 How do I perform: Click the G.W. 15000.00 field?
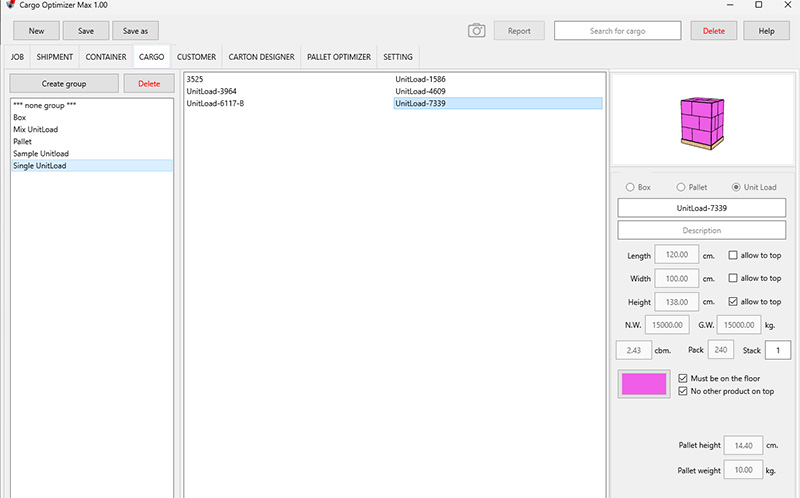coord(739,325)
